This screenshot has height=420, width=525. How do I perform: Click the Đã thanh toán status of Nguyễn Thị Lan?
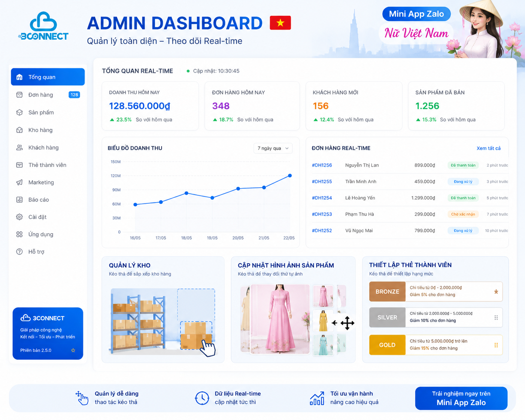click(x=463, y=165)
